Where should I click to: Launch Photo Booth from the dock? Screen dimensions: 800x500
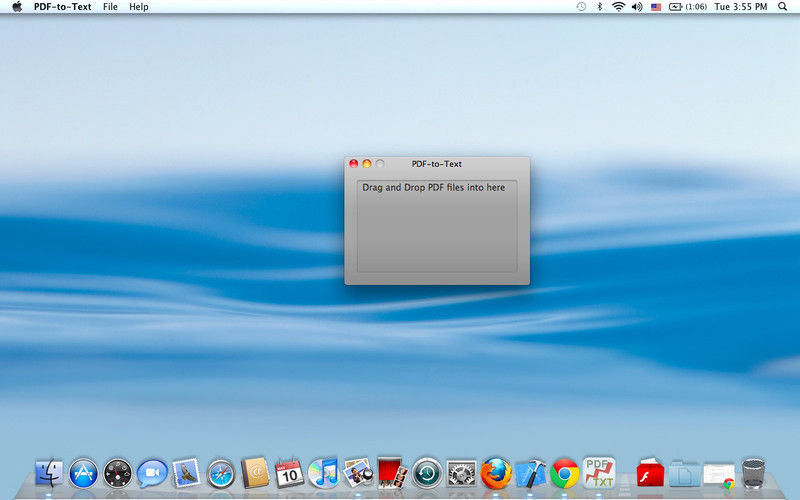pos(392,472)
